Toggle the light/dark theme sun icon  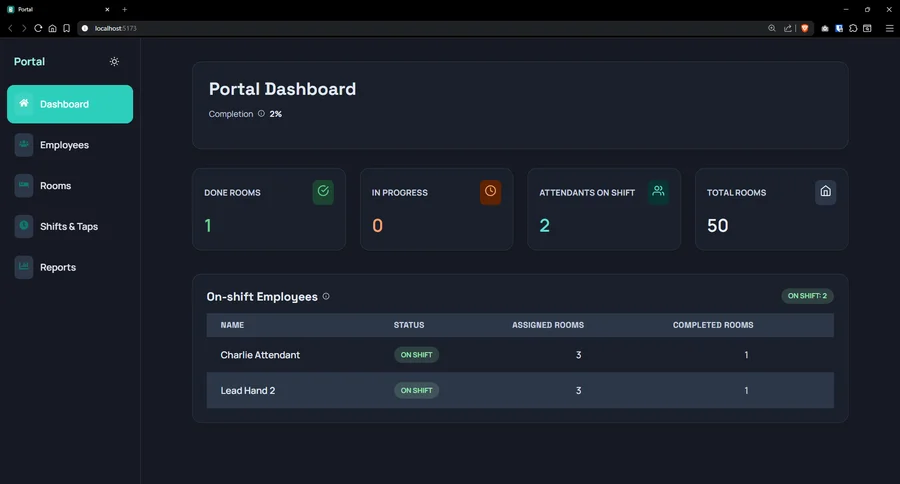point(114,61)
